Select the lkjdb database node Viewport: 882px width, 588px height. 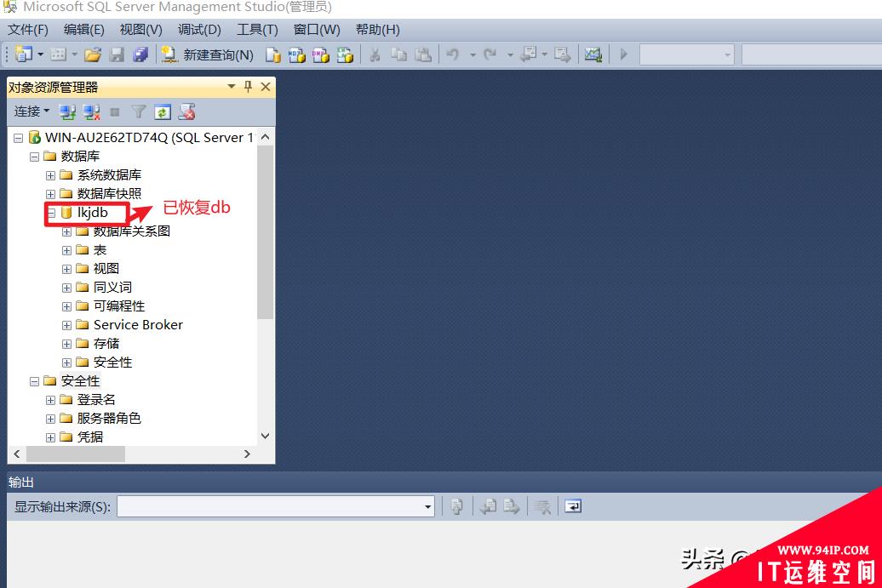pyautogui.click(x=92, y=213)
